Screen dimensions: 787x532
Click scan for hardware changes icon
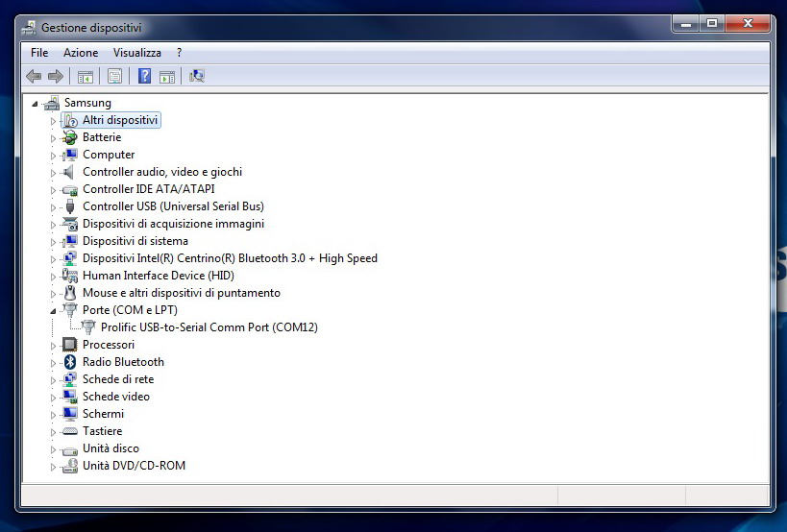pos(197,76)
